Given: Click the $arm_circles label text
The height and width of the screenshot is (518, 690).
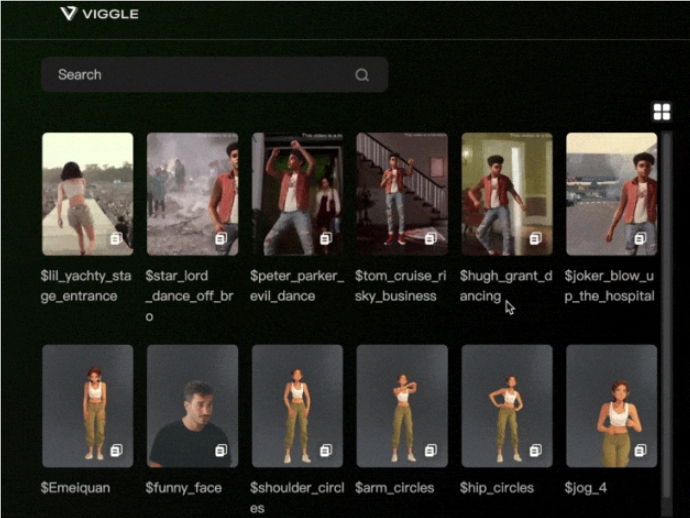Looking at the screenshot, I should point(395,488).
